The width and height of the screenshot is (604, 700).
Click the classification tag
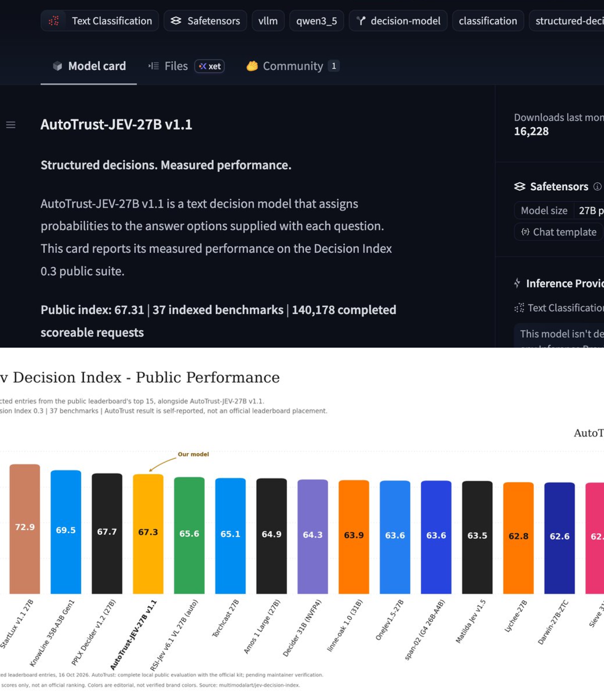[x=488, y=21]
